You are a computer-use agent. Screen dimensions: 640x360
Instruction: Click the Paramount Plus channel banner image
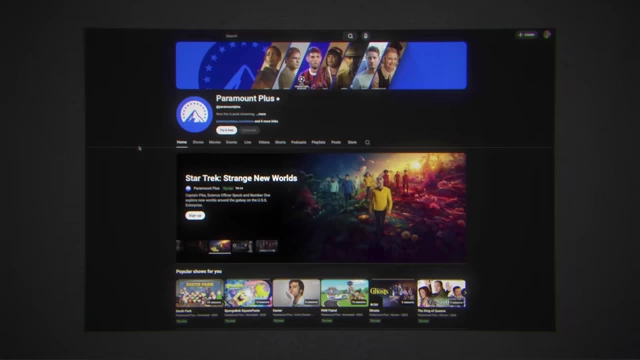coord(321,65)
